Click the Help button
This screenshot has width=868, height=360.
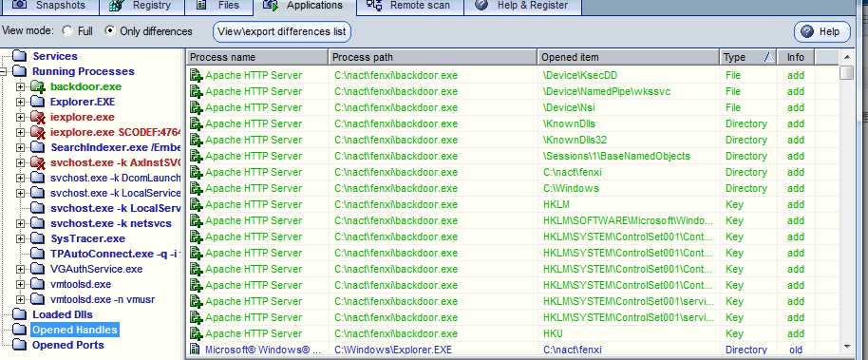(x=822, y=32)
